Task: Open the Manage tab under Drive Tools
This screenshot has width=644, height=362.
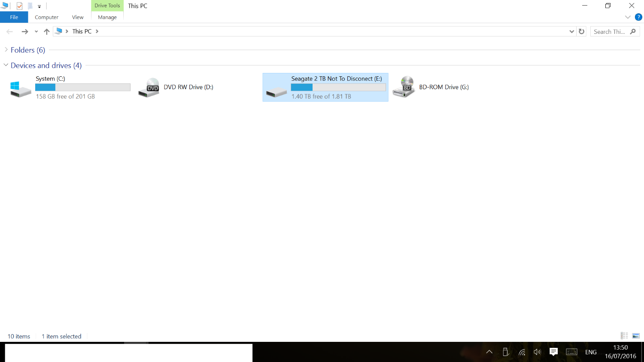Action: tap(107, 17)
